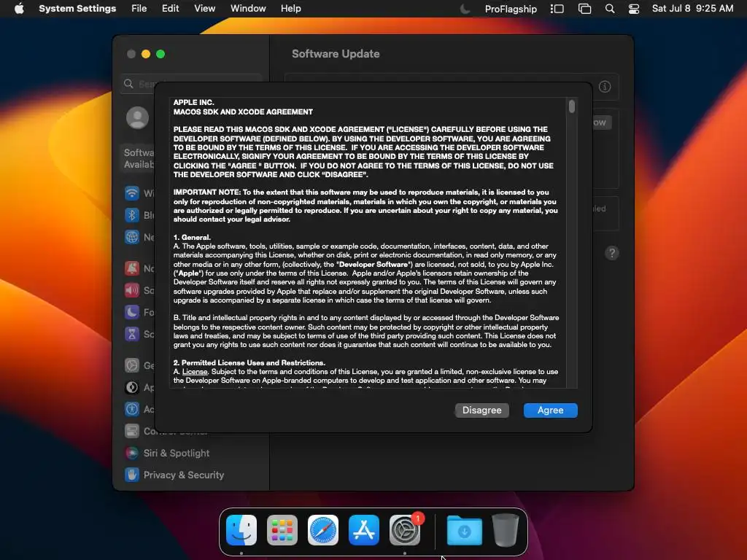Open Safari from the Dock

click(323, 530)
